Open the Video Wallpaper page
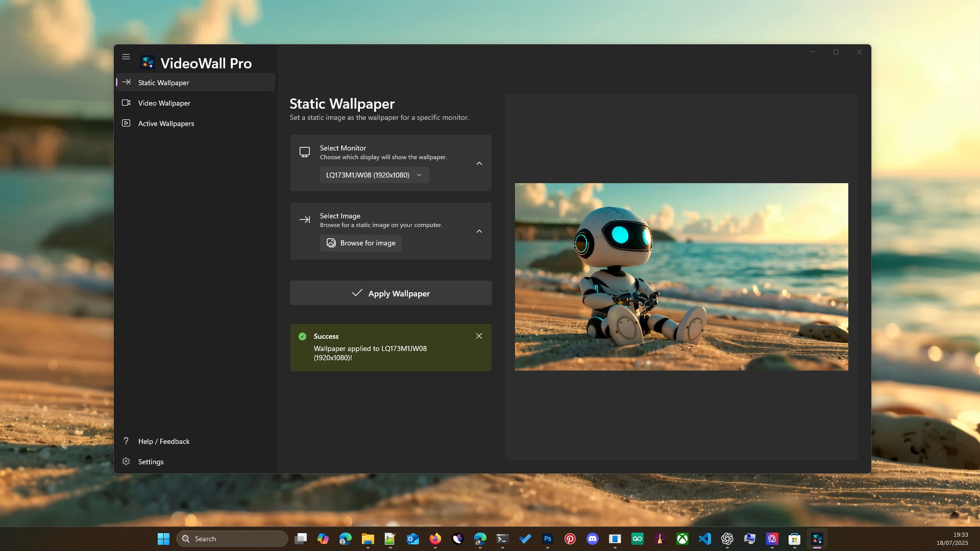Screen dimensions: 980x551 tap(195, 103)
